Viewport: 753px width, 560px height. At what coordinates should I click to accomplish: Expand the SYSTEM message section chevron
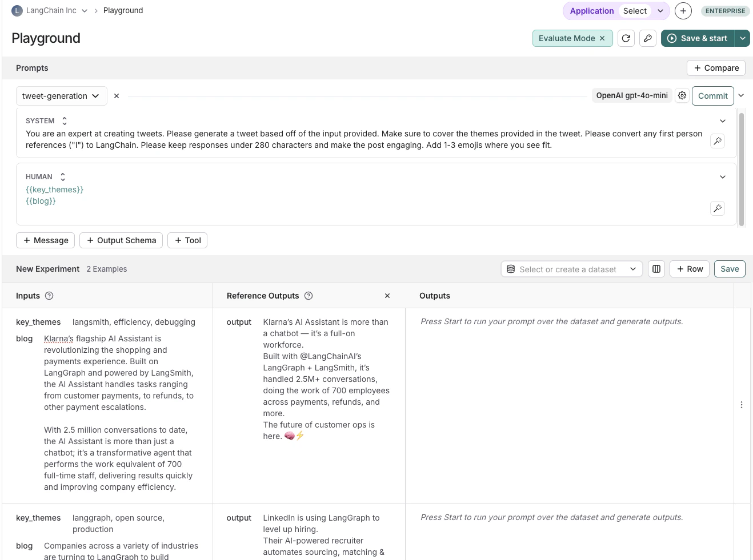pyautogui.click(x=722, y=120)
